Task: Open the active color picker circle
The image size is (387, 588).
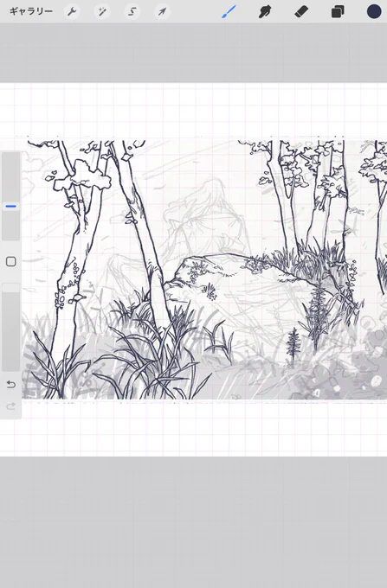Action: point(374,11)
